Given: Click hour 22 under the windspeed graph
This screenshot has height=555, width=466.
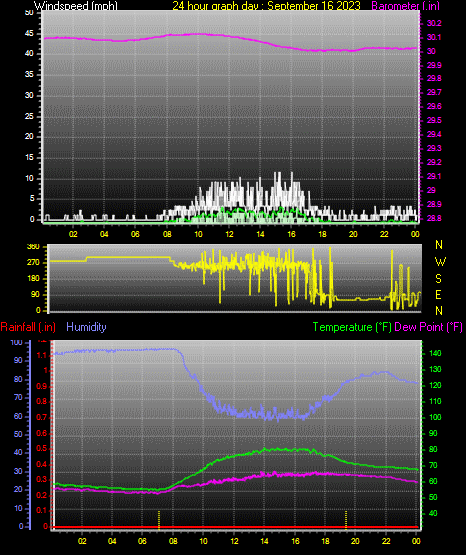Looking at the screenshot, I should coord(384,234).
